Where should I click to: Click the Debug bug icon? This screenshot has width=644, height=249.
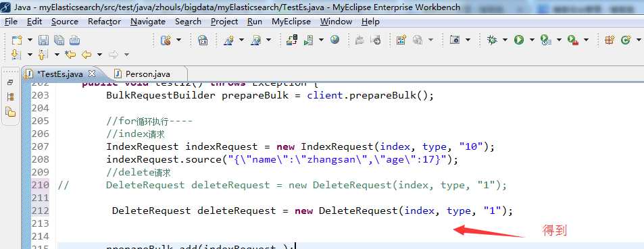click(x=492, y=40)
